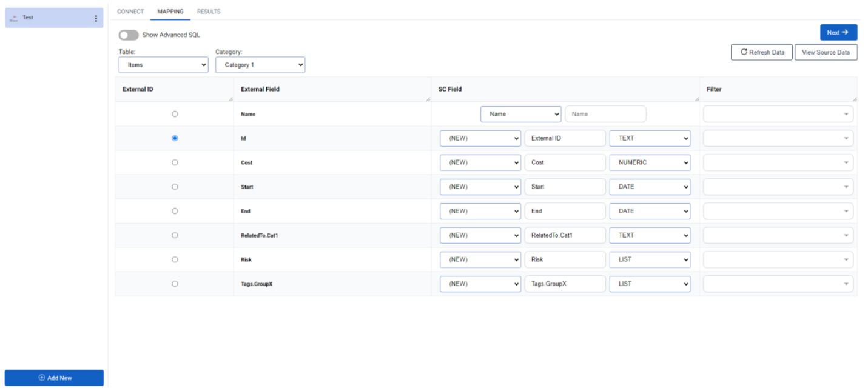Toggle the Show Advanced SQL switch
The image size is (868, 391).
(129, 35)
